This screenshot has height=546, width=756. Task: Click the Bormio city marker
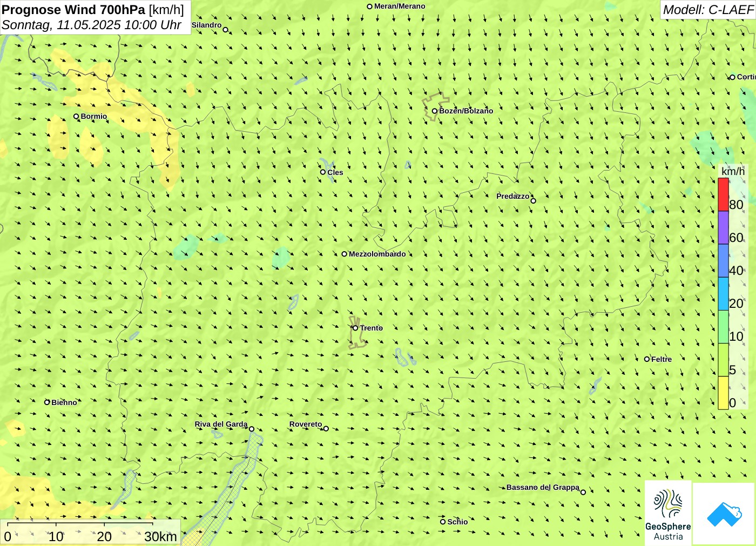(76, 116)
